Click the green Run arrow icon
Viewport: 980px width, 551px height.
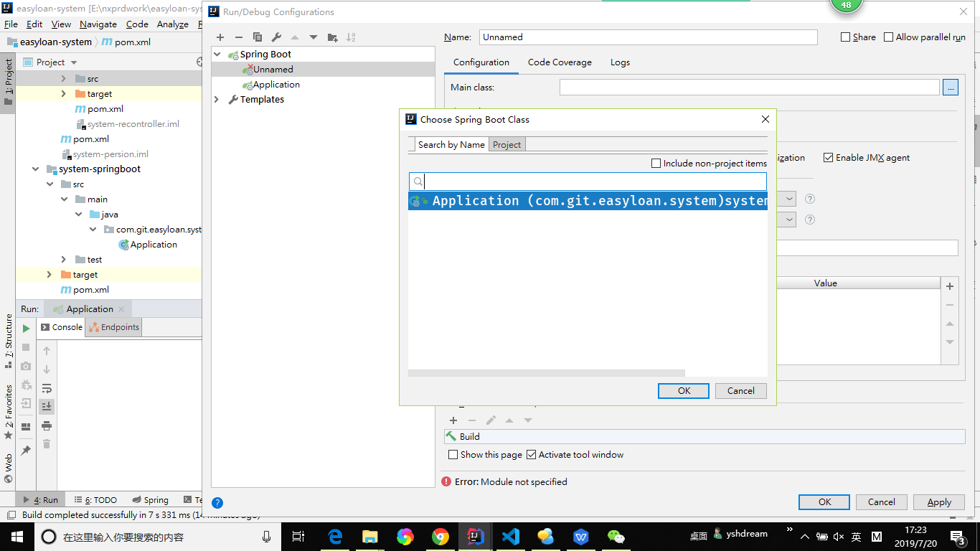[26, 329]
